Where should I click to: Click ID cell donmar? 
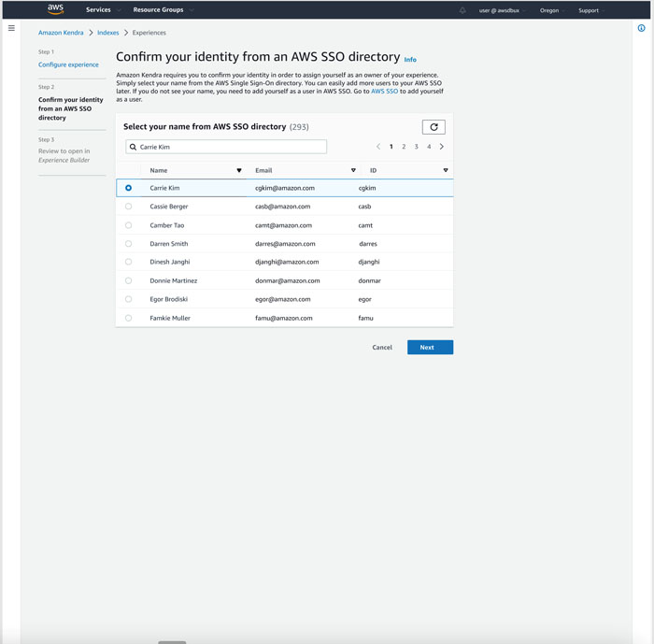pos(370,280)
